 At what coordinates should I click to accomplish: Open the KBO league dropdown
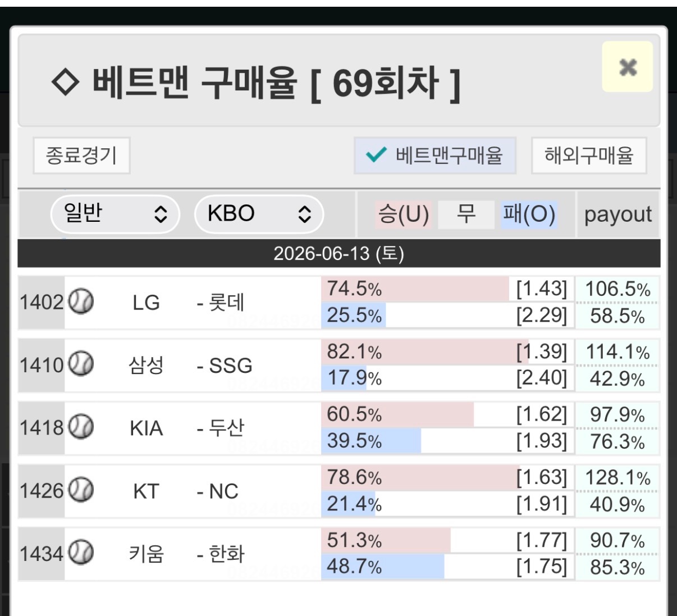tap(259, 214)
